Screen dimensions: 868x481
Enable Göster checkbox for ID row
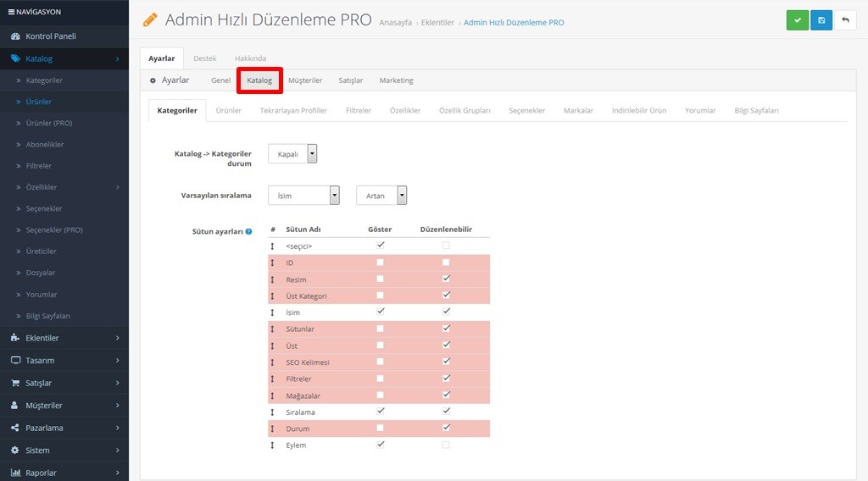[x=380, y=262]
